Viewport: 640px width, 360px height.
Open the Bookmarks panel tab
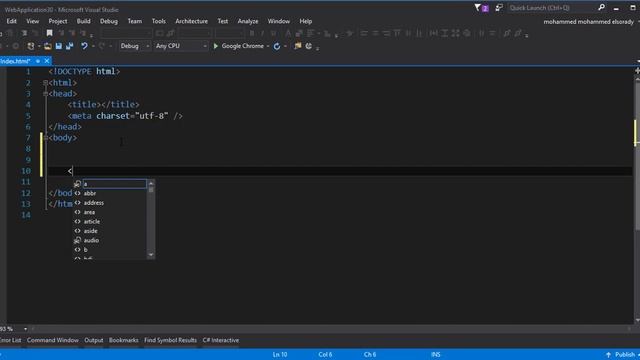pos(123,340)
